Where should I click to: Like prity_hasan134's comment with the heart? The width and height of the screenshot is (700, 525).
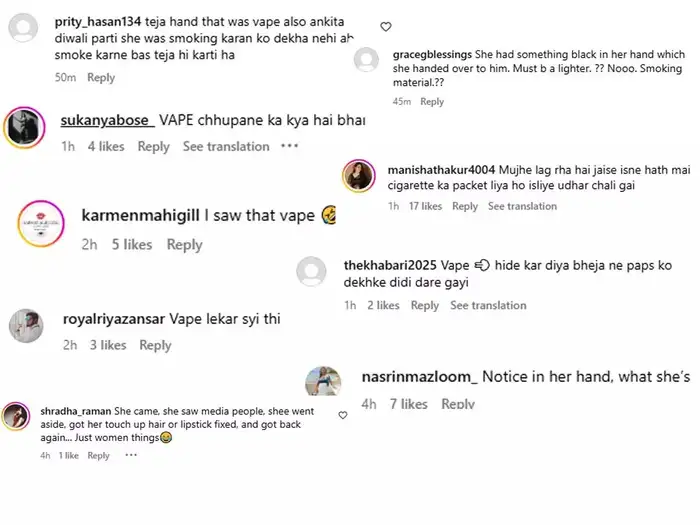[386, 27]
